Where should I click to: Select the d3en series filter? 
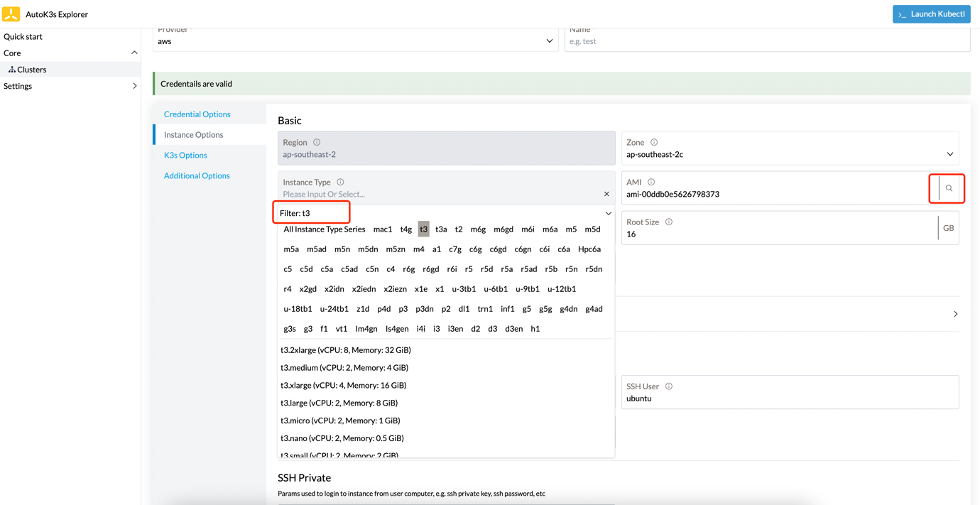(514, 329)
